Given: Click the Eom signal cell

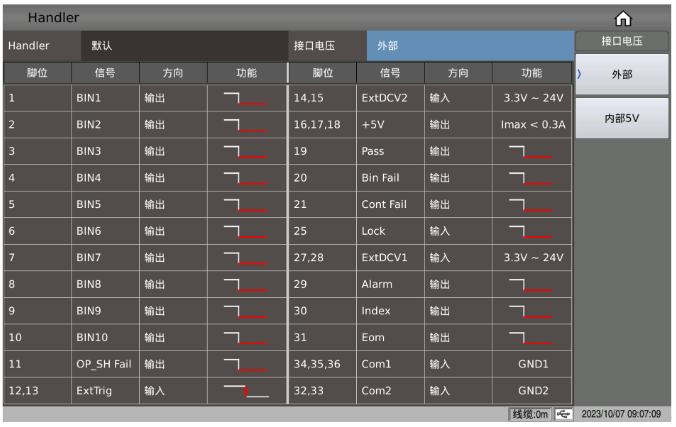Looking at the screenshot, I should coord(391,338).
